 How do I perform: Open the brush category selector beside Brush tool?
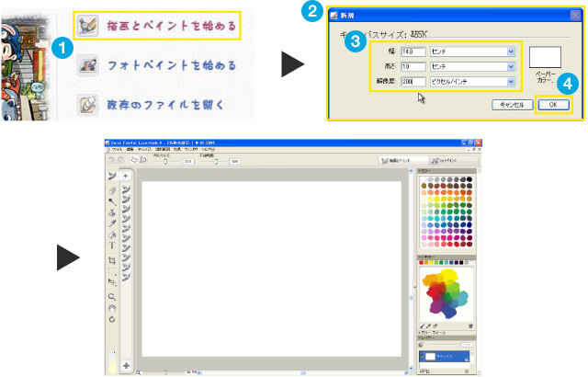click(x=126, y=176)
